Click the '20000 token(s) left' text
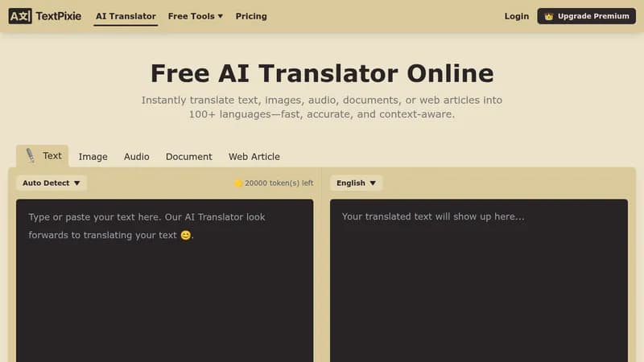Viewport: 644px width, 362px height. point(279,183)
